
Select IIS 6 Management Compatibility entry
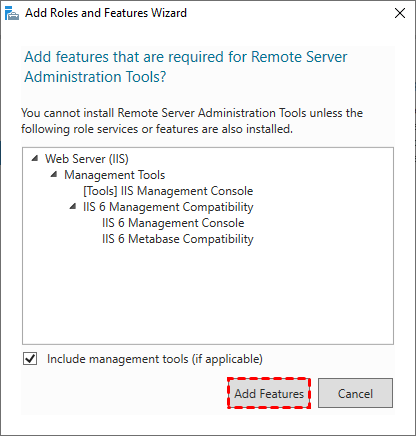click(x=168, y=207)
